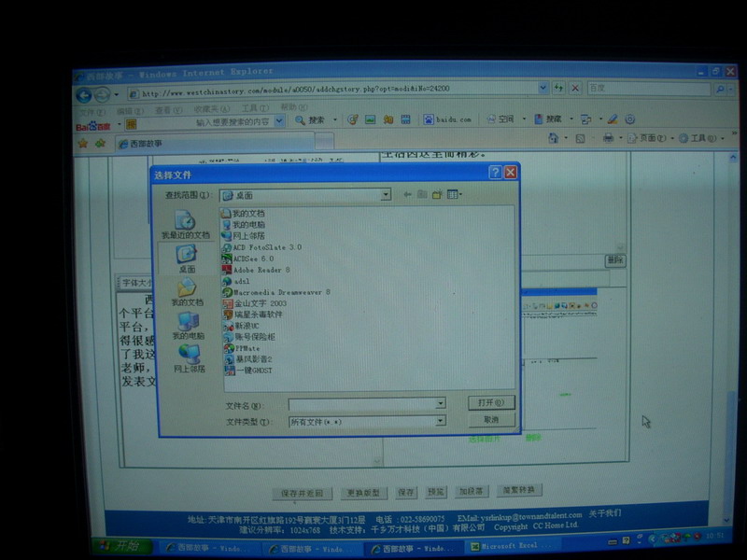Screen dimensions: 747x560
Task: Select 金山文字 2003 in the file list
Action: [x=255, y=303]
